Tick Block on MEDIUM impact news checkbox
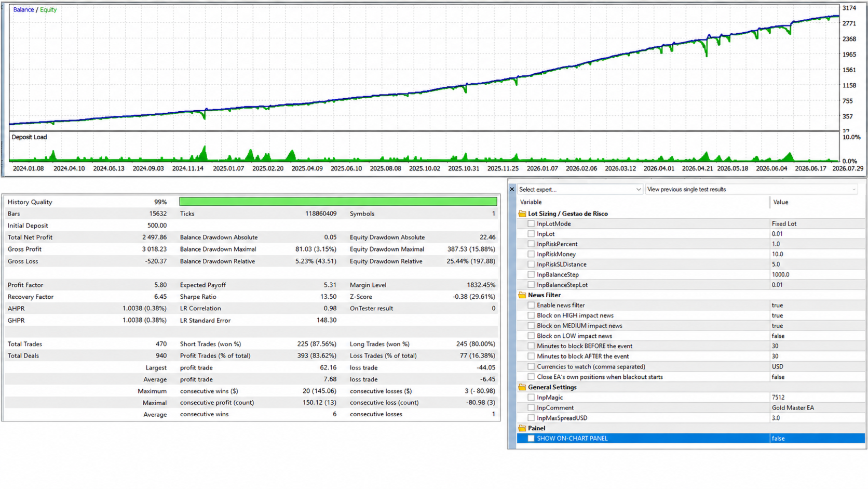 tap(531, 326)
